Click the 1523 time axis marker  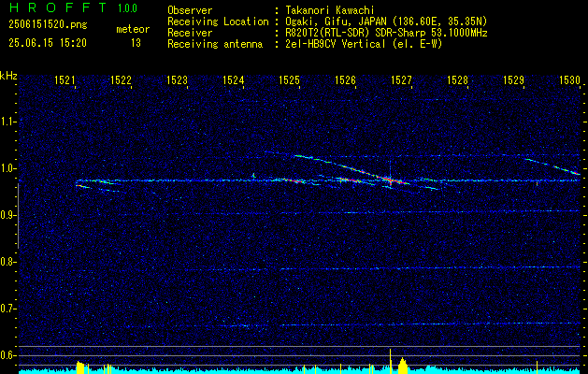177,79
